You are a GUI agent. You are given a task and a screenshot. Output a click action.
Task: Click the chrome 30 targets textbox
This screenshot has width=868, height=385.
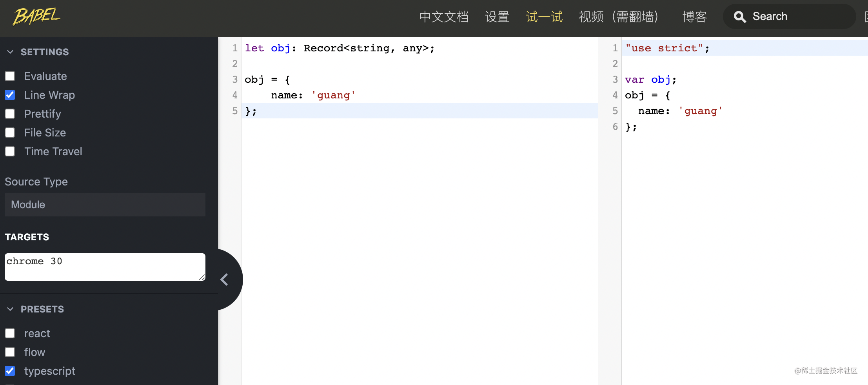(x=105, y=267)
